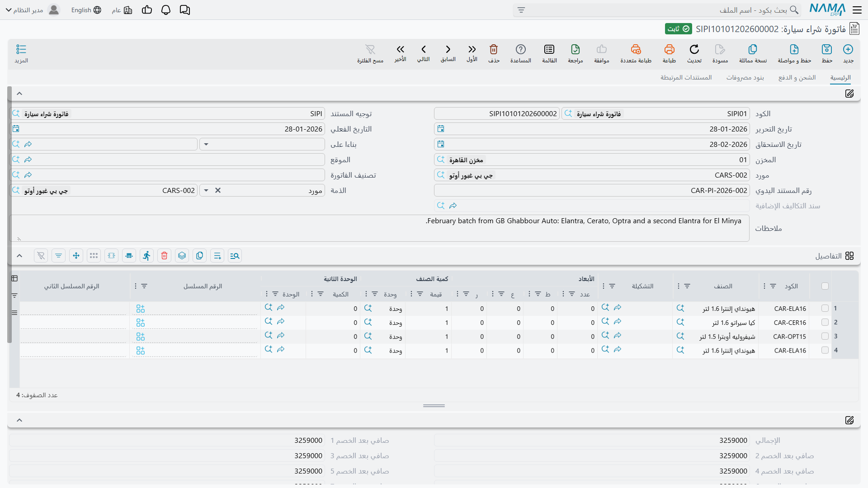Open the المستندات المرتبطة tab
Viewport: 868px width, 488px height.
686,78
